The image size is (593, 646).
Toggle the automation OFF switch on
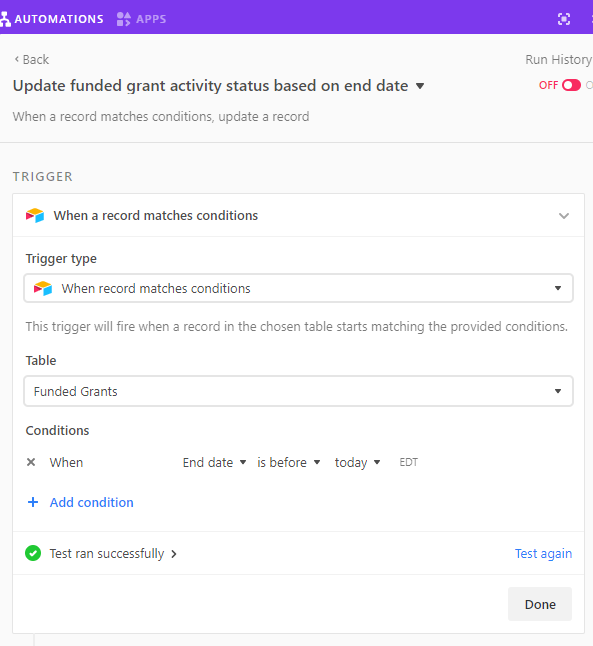(x=571, y=85)
